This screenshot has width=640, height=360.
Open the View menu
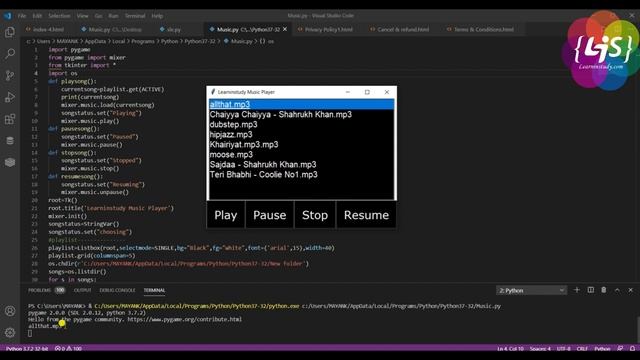(x=82, y=16)
